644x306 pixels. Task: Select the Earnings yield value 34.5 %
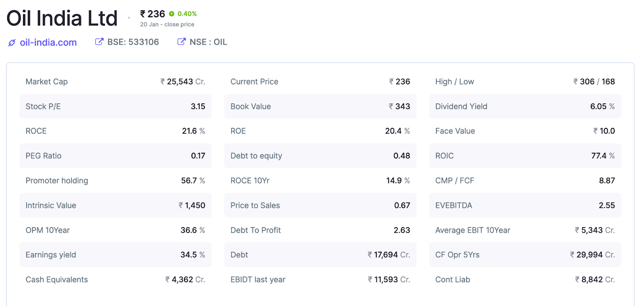tap(193, 255)
